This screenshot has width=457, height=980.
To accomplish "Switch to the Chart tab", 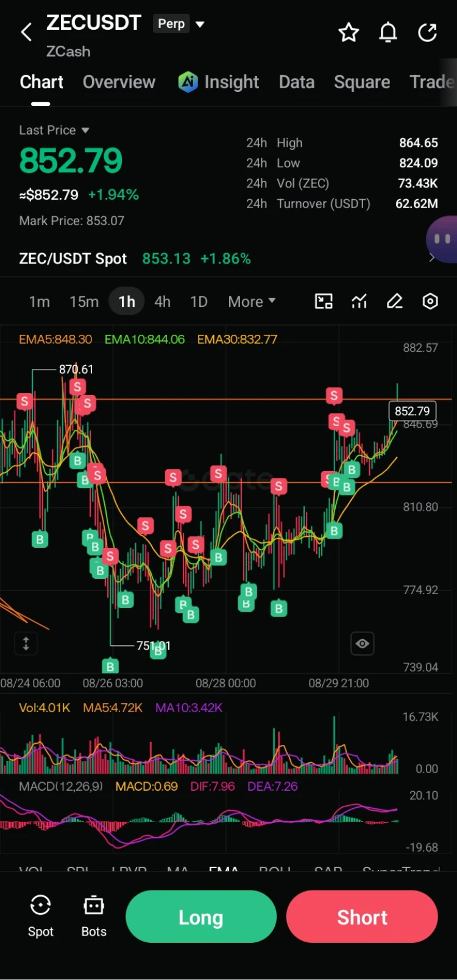I will click(x=41, y=82).
